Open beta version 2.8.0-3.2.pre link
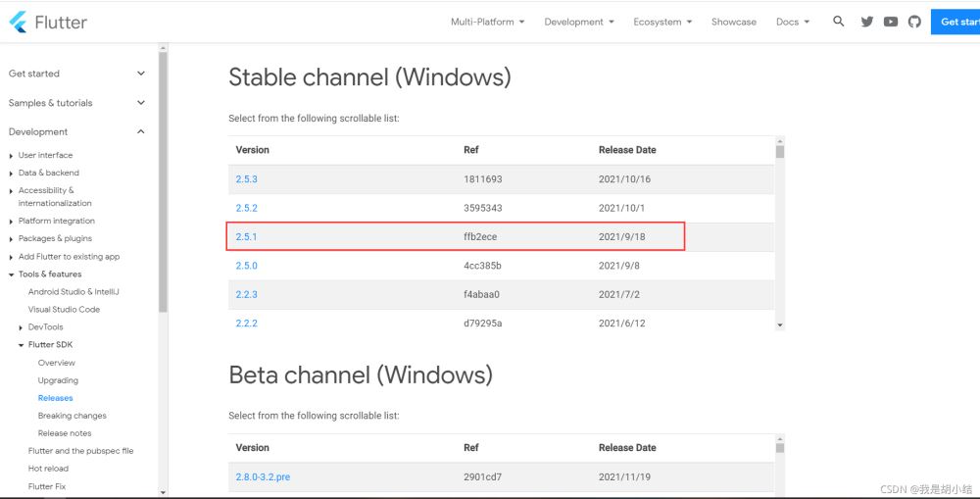980x499 pixels. (x=263, y=477)
